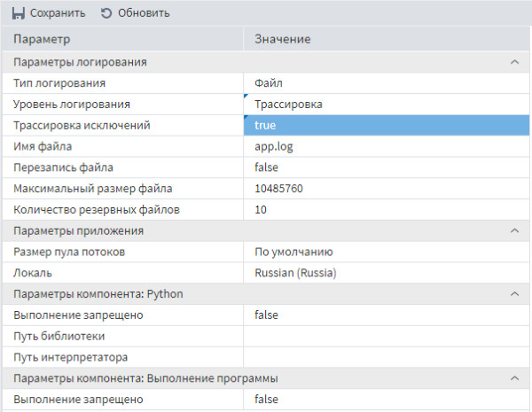This screenshot has width=532, height=412.
Task: Click the Обновить refresh arrow icon
Action: pyautogui.click(x=106, y=13)
